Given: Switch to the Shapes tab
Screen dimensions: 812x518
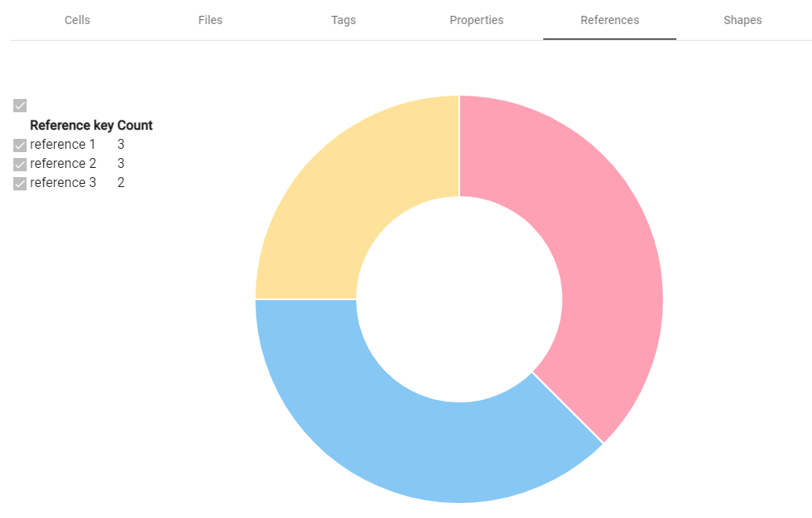Looking at the screenshot, I should (x=742, y=20).
